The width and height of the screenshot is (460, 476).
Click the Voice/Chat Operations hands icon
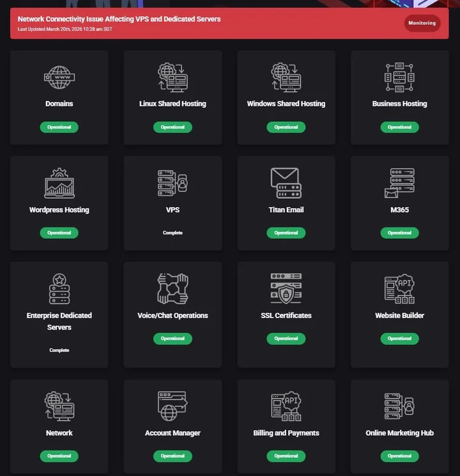(172, 289)
